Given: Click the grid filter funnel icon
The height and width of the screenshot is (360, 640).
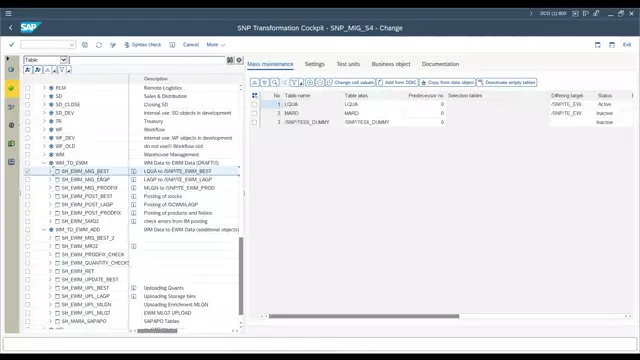Looking at the screenshot, I should point(294,82).
